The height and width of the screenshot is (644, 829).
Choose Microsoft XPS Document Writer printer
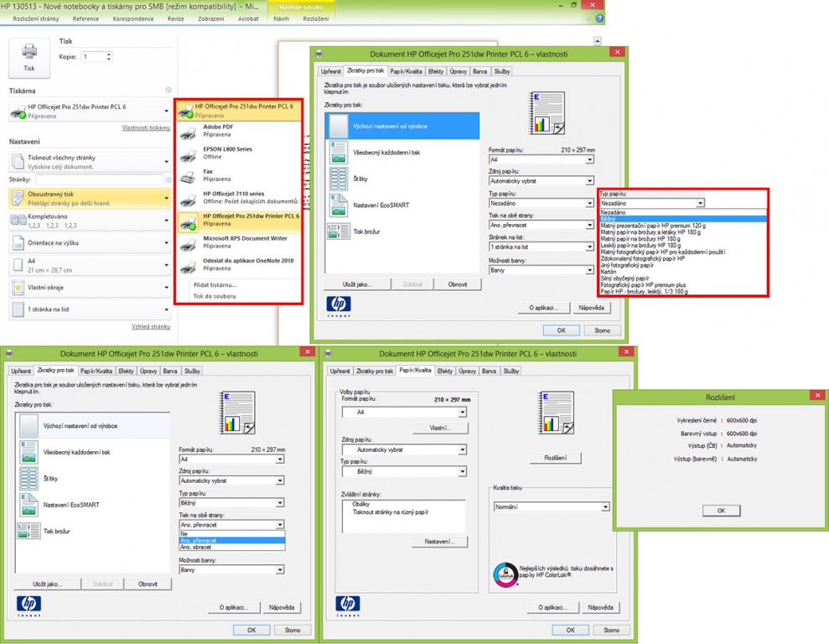[x=239, y=242]
